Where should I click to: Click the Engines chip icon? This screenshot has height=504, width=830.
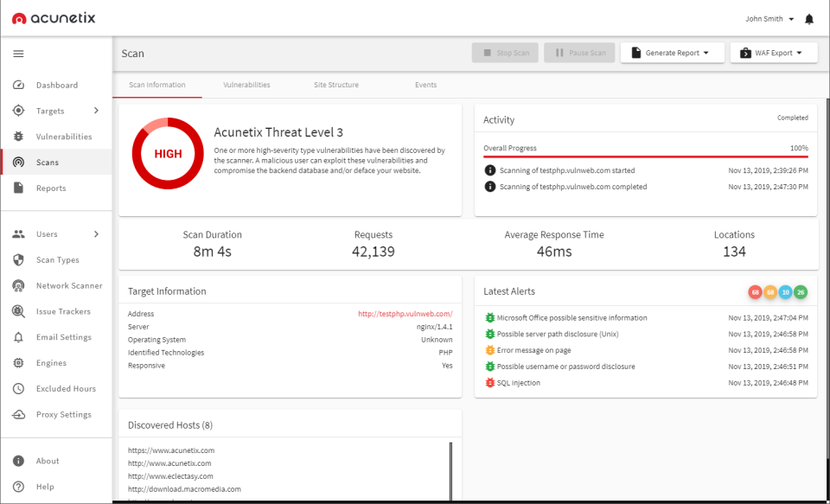click(x=18, y=363)
